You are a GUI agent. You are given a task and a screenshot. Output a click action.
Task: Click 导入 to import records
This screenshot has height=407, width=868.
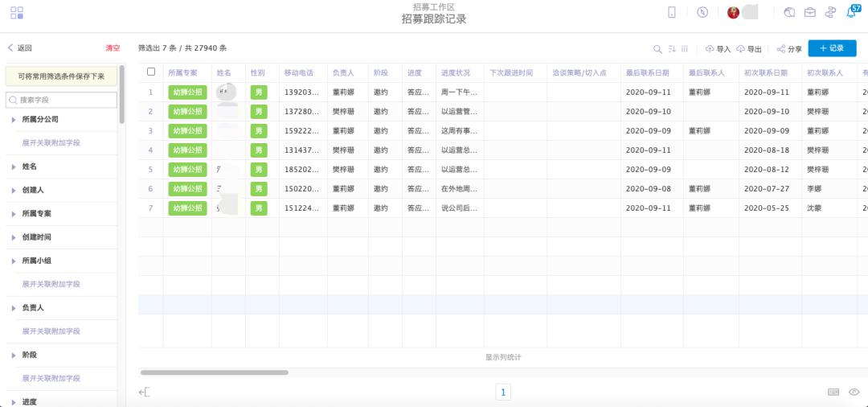718,49
